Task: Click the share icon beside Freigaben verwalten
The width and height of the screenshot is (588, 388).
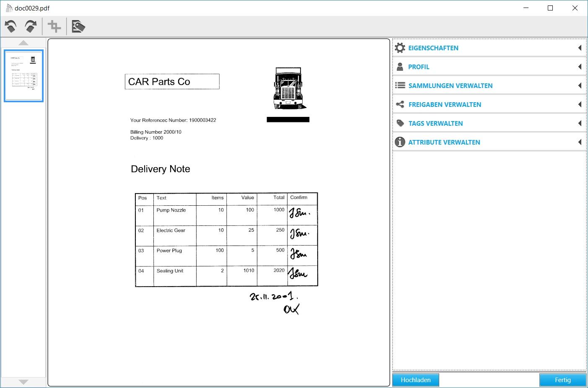Action: [400, 104]
